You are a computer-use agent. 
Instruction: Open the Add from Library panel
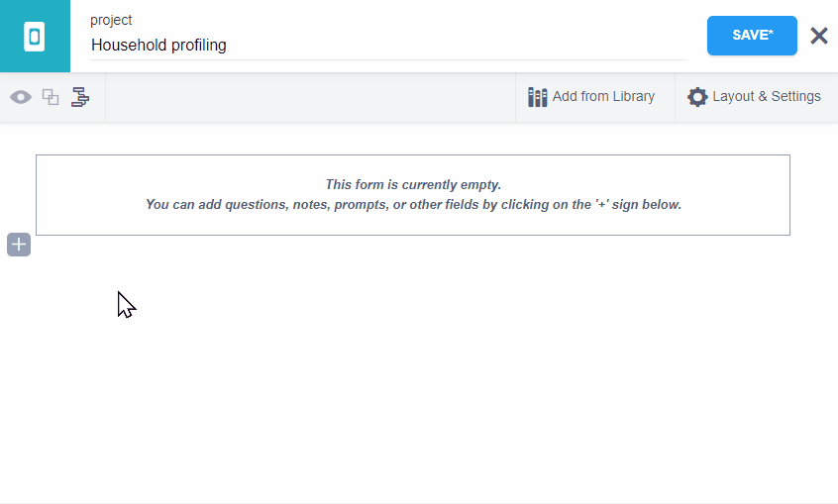592,97
